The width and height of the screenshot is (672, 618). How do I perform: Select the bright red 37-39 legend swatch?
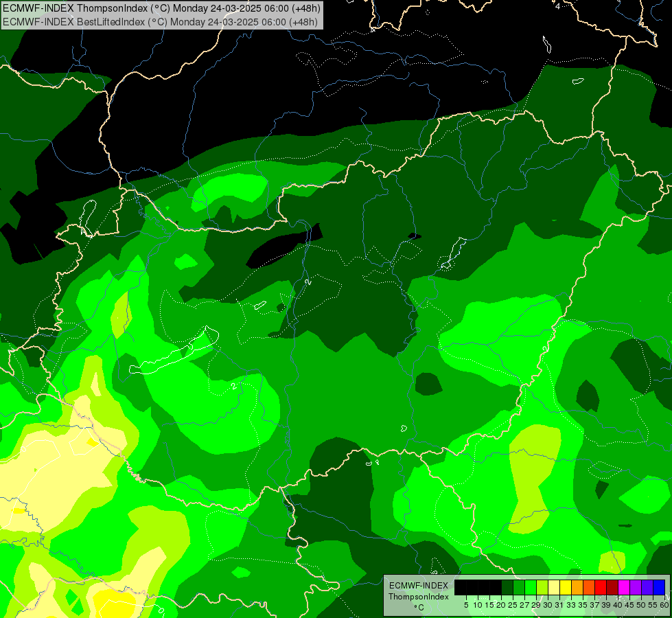click(601, 587)
